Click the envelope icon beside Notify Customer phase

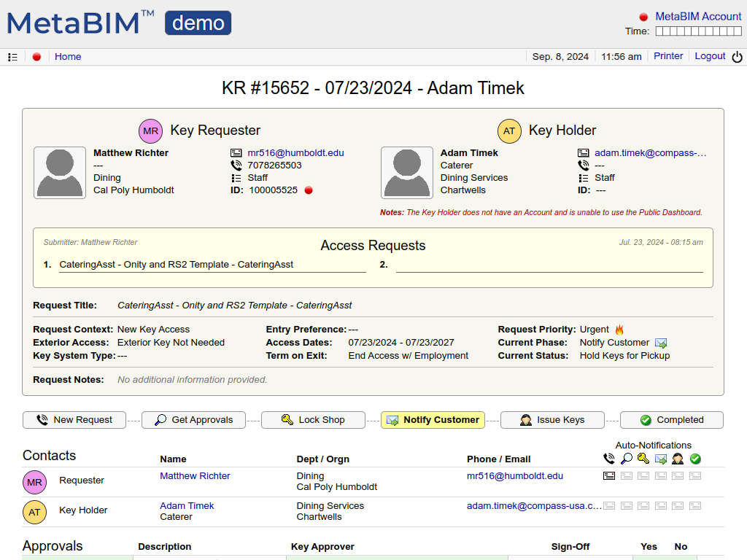pos(661,343)
